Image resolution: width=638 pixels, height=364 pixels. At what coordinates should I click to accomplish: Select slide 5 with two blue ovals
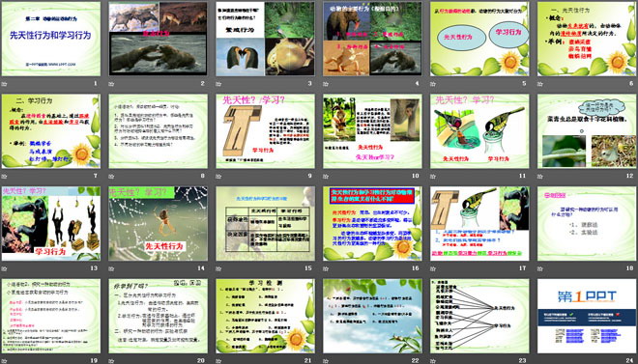[x=479, y=39]
